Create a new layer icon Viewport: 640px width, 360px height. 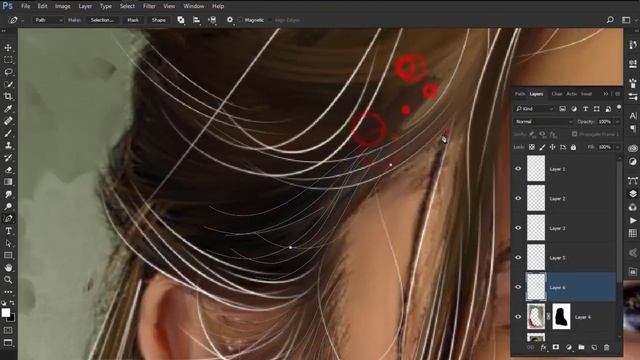(594, 347)
